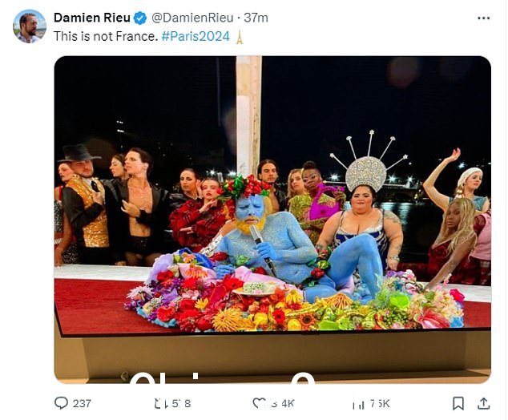Share the post via upload arrow icon
Viewport: 508px width, 420px height.
coord(483,404)
